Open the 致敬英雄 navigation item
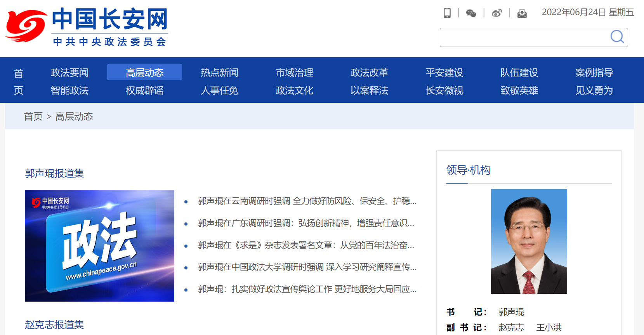 click(x=519, y=90)
